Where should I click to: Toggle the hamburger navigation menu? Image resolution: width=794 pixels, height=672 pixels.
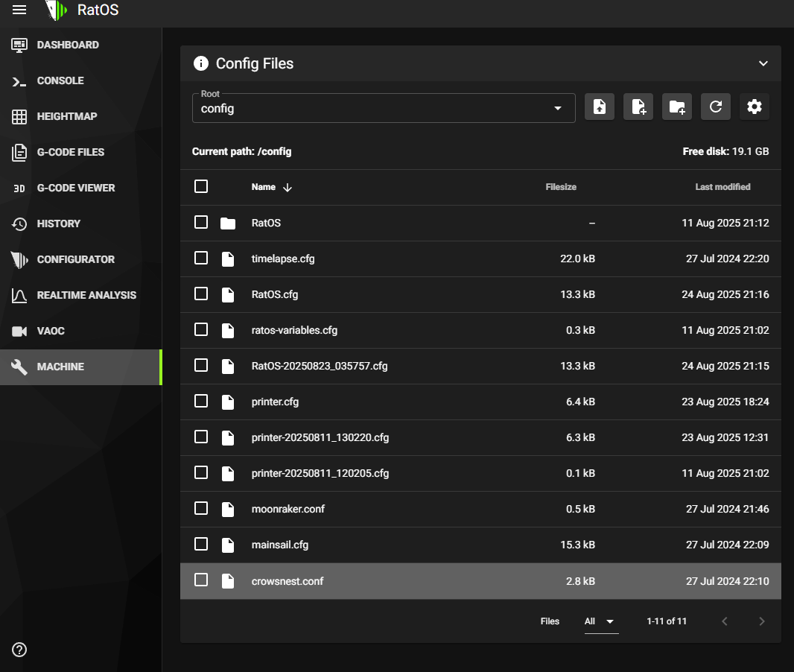coord(19,10)
